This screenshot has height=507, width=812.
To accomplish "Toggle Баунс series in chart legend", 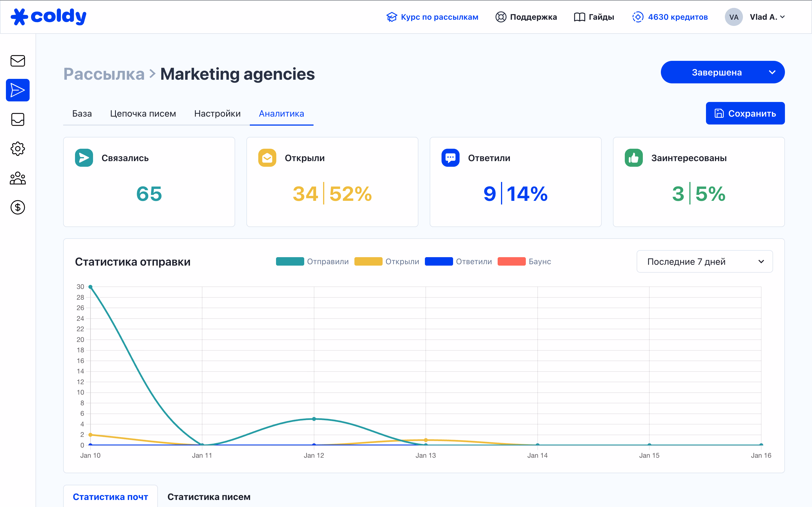I will click(524, 262).
